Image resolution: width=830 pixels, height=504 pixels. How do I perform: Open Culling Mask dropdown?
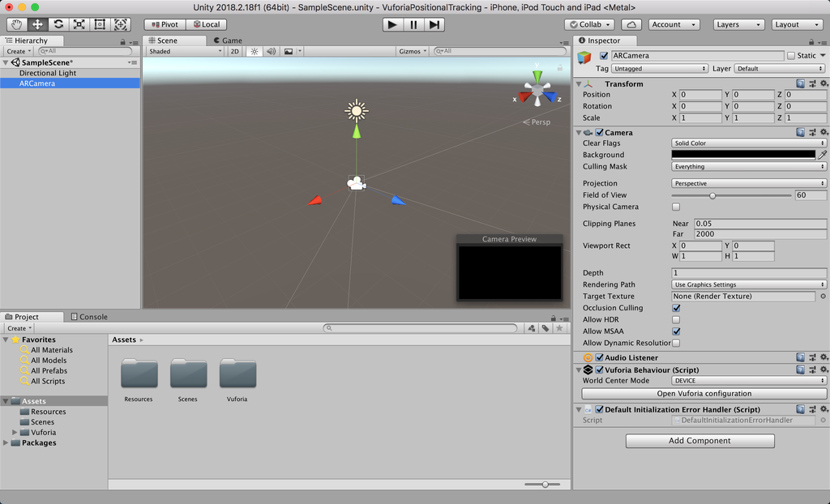pyautogui.click(x=748, y=166)
